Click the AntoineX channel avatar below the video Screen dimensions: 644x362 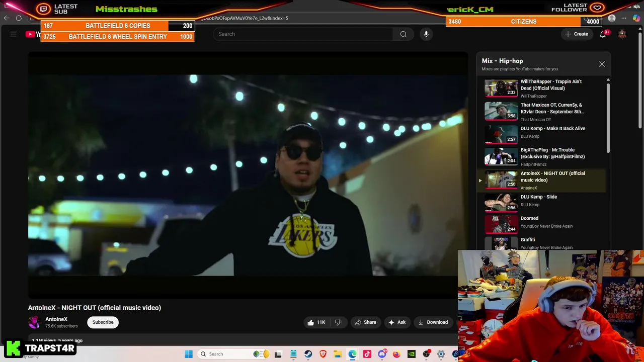34,322
